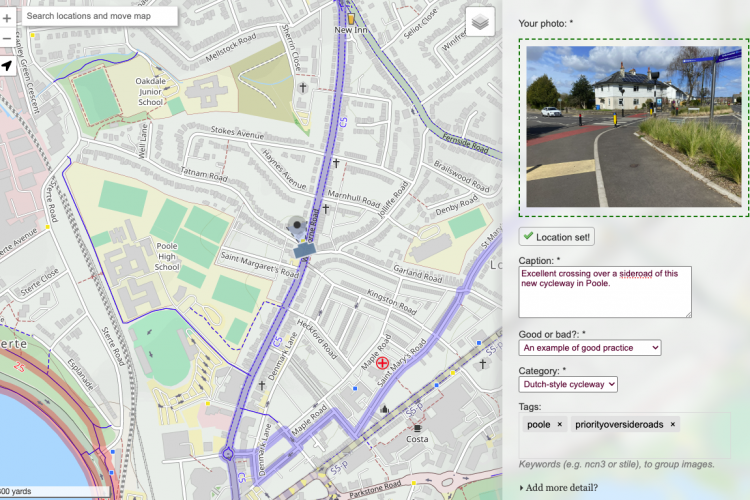This screenshot has width=750, height=500.
Task: Click the 'Location set!' button
Action: [557, 237]
